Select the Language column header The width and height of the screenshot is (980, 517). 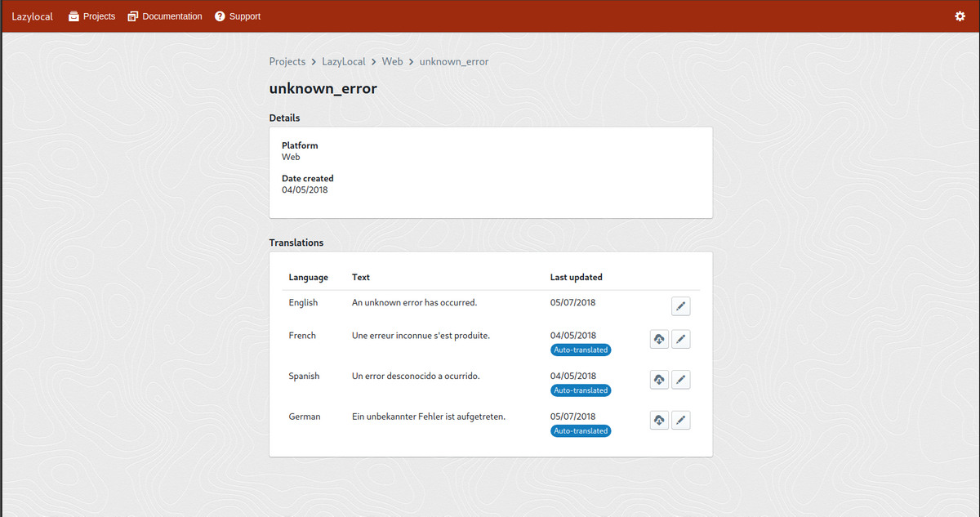click(x=308, y=278)
